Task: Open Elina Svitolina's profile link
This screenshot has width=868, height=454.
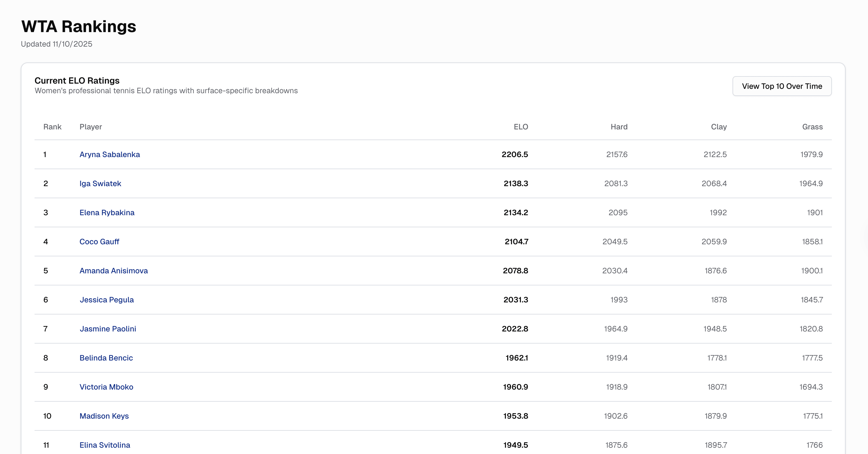Action: pyautogui.click(x=105, y=445)
